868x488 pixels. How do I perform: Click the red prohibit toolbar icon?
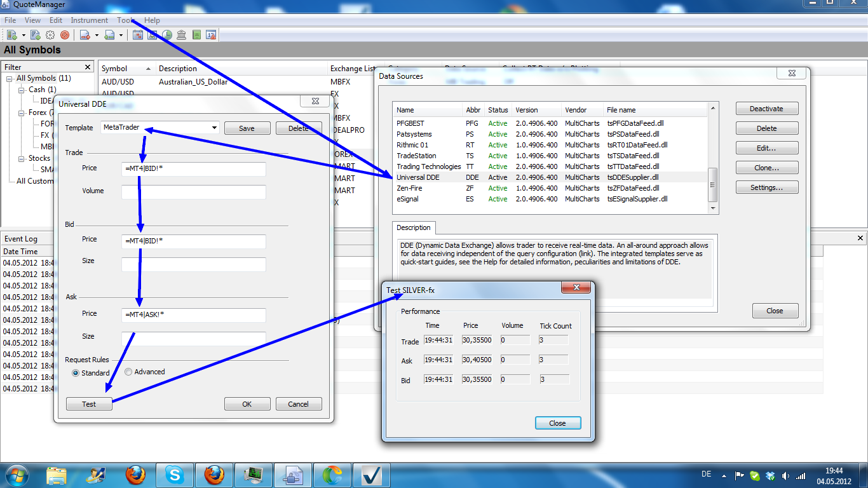pos(64,35)
